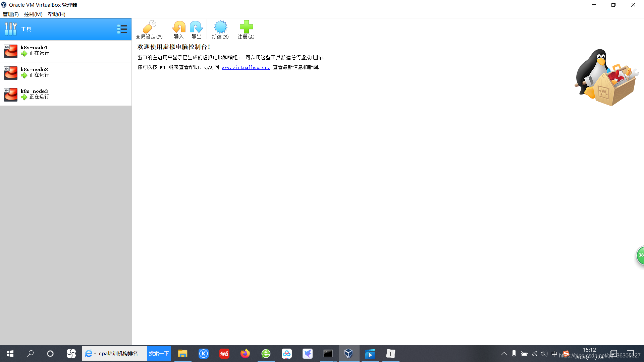The image size is (644, 362).
Task: Select the k8s-node3 virtual machine
Action: pyautogui.click(x=66, y=95)
